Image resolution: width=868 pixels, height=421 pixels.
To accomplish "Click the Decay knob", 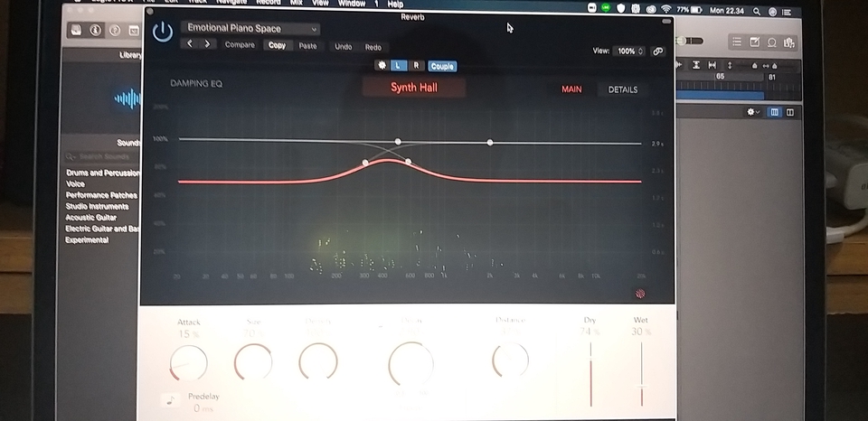I will pos(410,363).
